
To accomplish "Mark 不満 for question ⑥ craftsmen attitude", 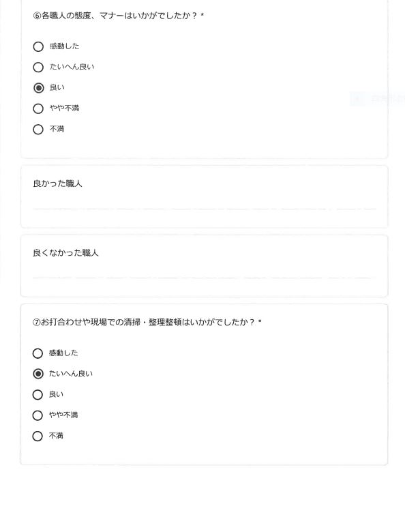I will pyautogui.click(x=38, y=130).
